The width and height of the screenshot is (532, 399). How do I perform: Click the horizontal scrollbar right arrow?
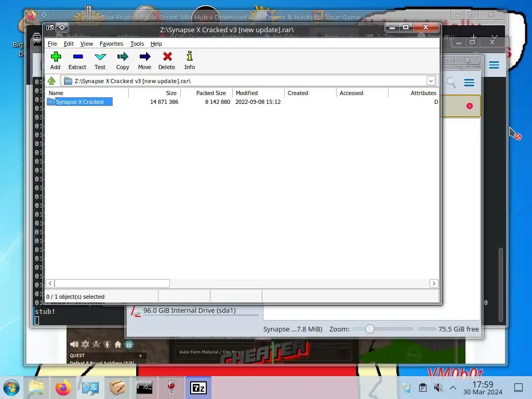pyautogui.click(x=434, y=283)
